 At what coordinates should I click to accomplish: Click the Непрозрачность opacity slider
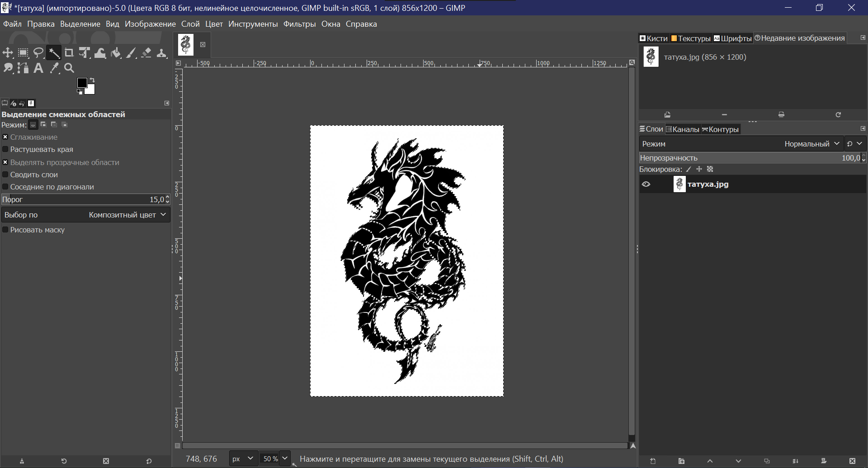750,158
